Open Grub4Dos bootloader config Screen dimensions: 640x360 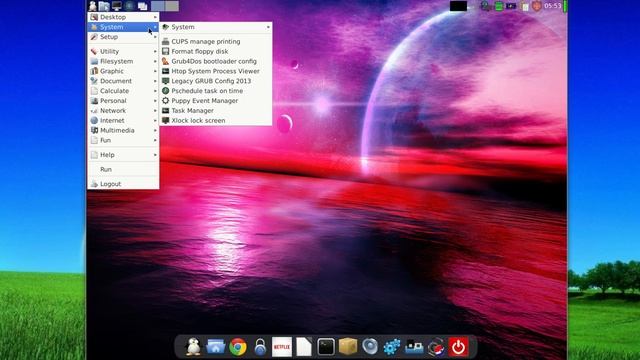click(x=216, y=61)
